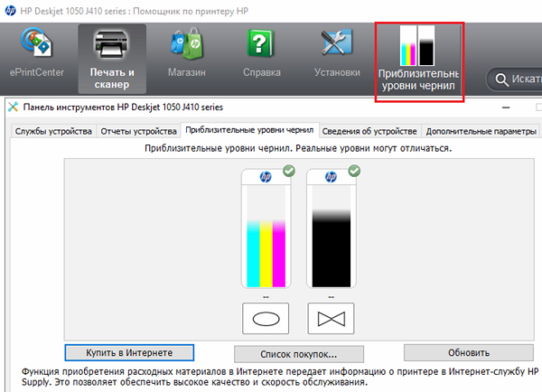Screen dimensions: 542x392
Task: Switch to the Службы устройства tab
Action: click(x=54, y=131)
